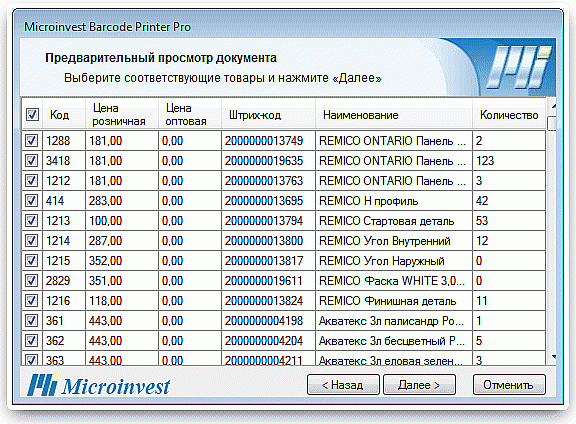The image size is (576, 424).
Task: Select the REMICO Угол Наружный name cell
Action: 394,260
